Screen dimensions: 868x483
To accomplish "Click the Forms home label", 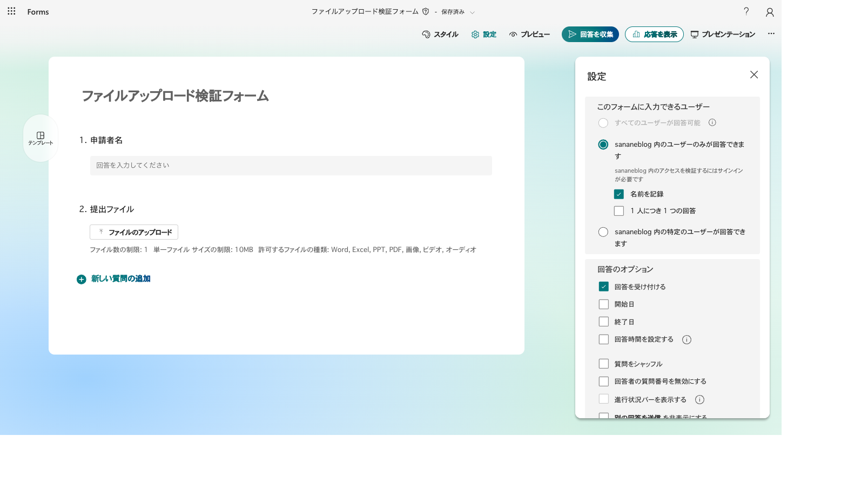I will point(38,12).
